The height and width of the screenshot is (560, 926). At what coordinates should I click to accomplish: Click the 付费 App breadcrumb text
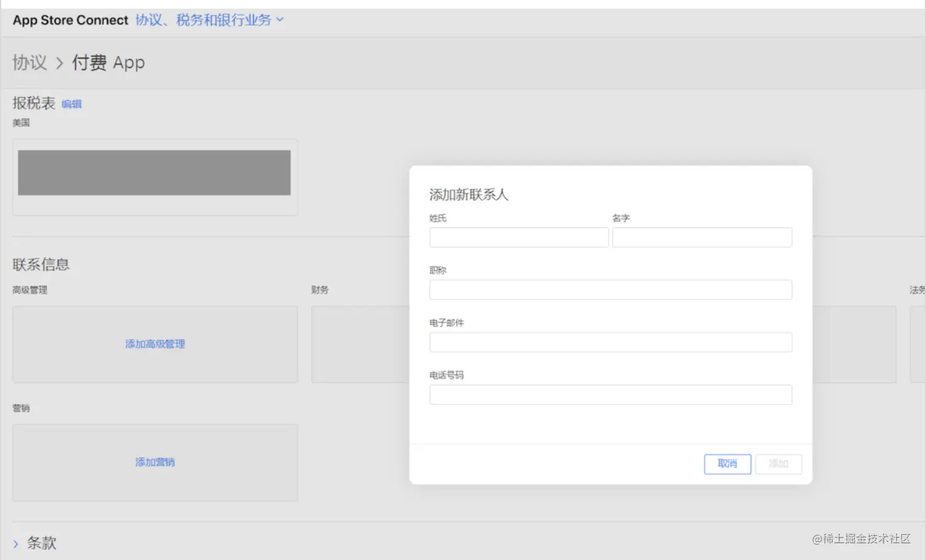108,62
